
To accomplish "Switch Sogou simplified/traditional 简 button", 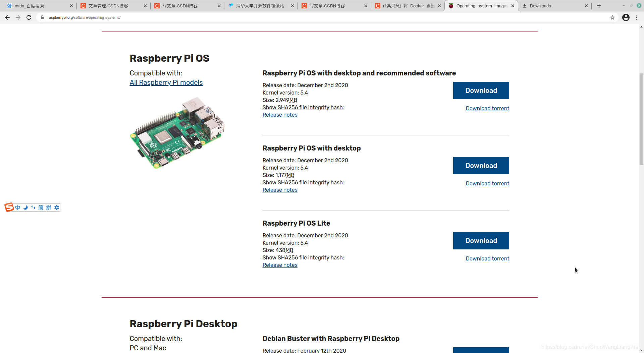I will (41, 208).
